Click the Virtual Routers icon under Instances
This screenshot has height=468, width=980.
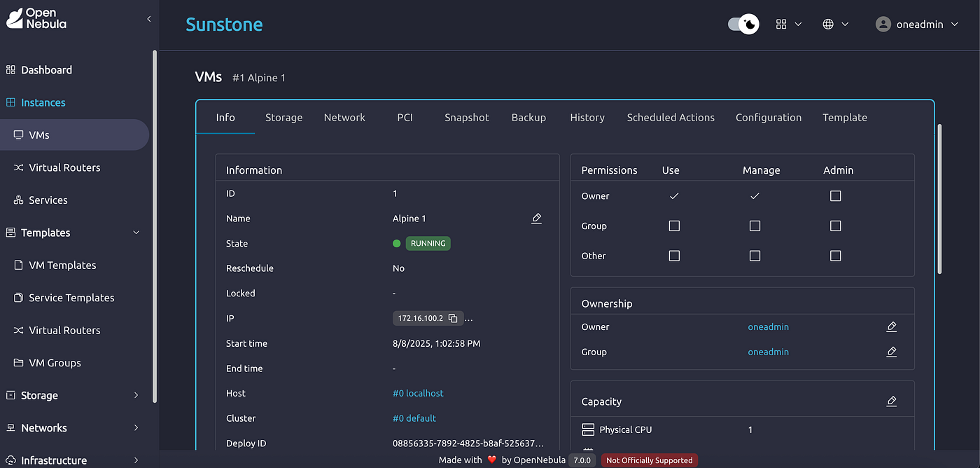[19, 167]
